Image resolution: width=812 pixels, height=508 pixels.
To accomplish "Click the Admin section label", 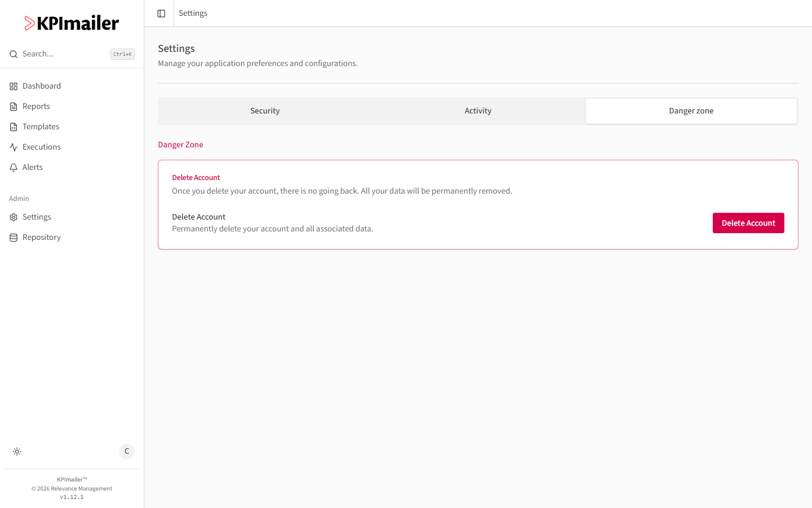I will coord(19,199).
